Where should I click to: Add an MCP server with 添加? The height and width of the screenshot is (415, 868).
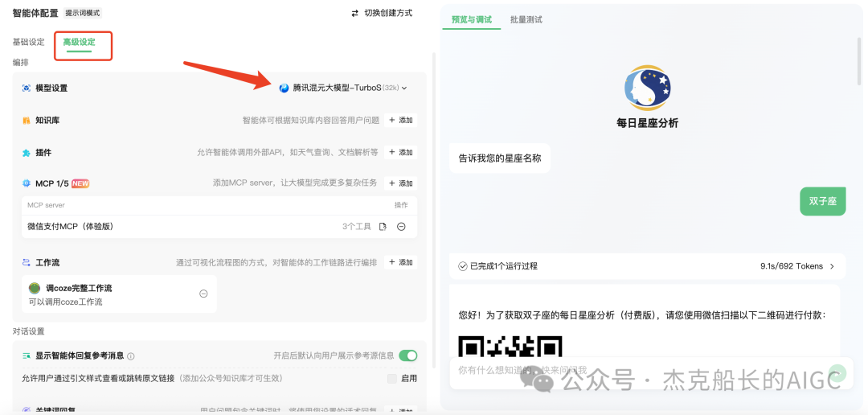[401, 183]
